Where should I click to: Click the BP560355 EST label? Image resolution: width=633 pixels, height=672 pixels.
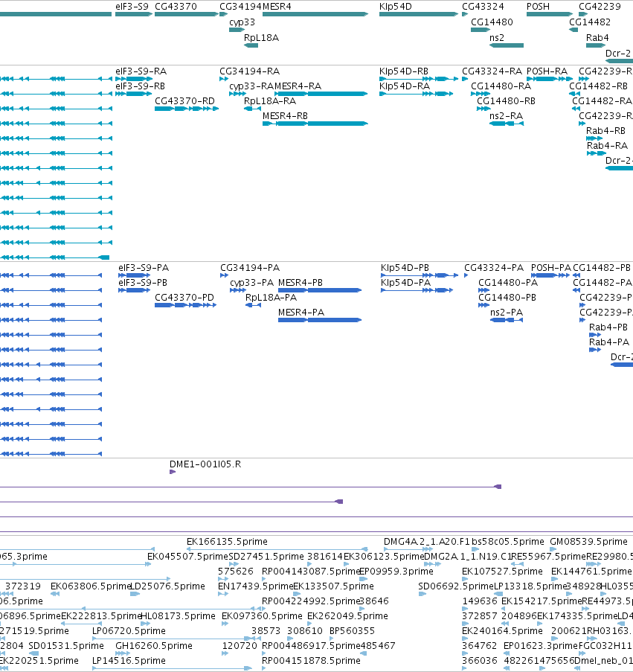pos(352,631)
